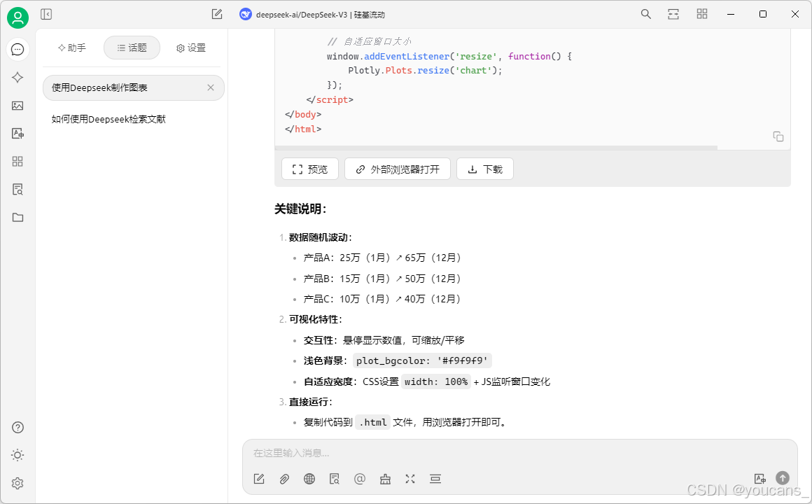This screenshot has height=504, width=812.
Task: Send message with arrow button
Action: coord(783,478)
